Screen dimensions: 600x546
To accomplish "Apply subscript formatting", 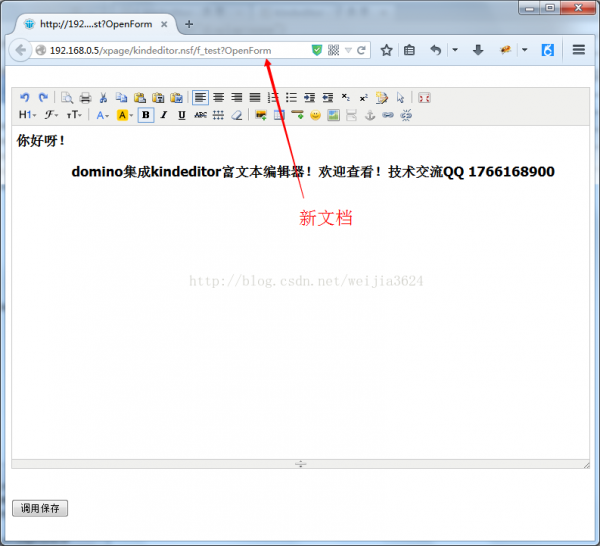I will (346, 98).
